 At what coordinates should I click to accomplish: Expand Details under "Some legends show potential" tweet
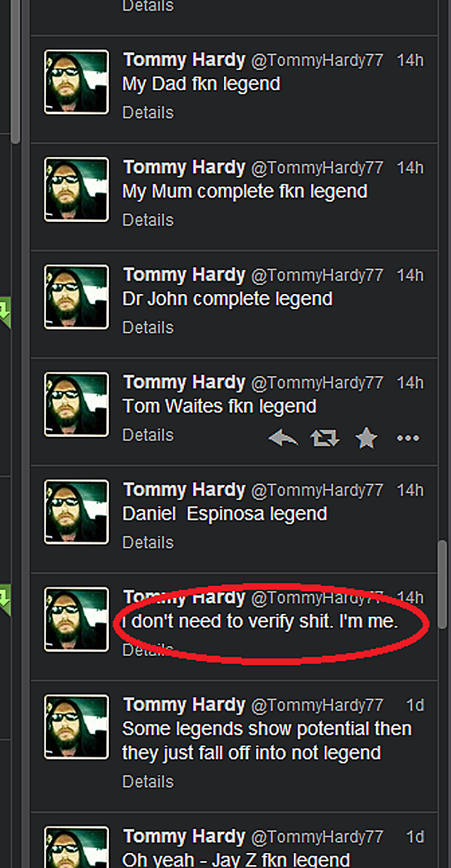147,782
